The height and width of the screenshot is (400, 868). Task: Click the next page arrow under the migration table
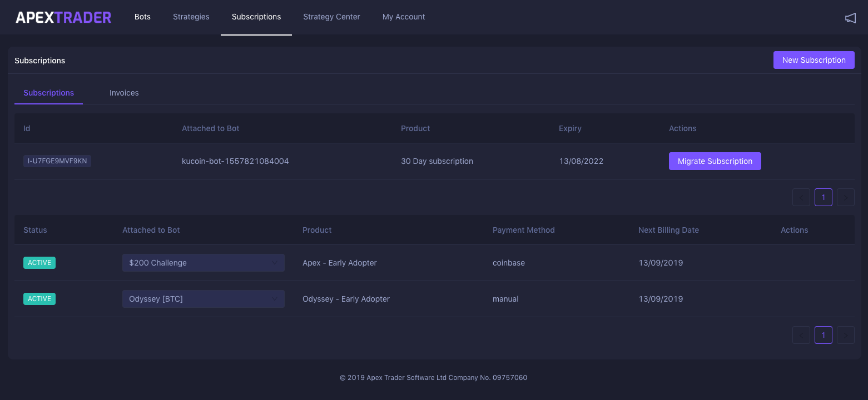click(x=845, y=197)
